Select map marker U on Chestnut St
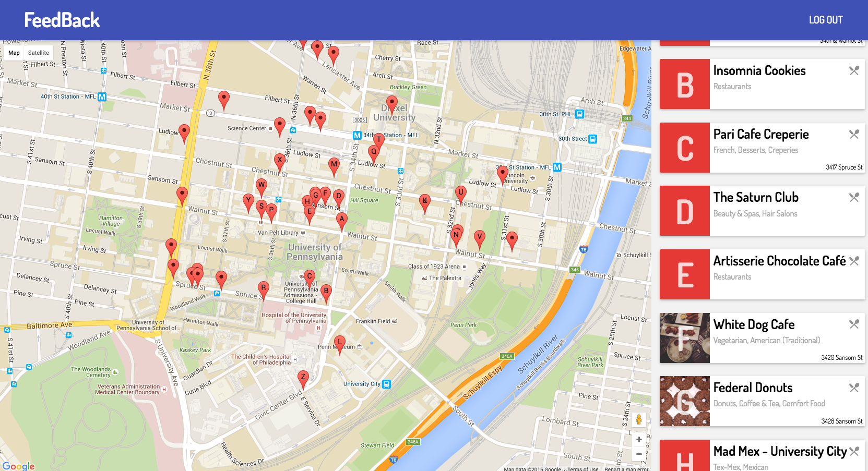Image resolution: width=868 pixels, height=471 pixels. click(460, 195)
